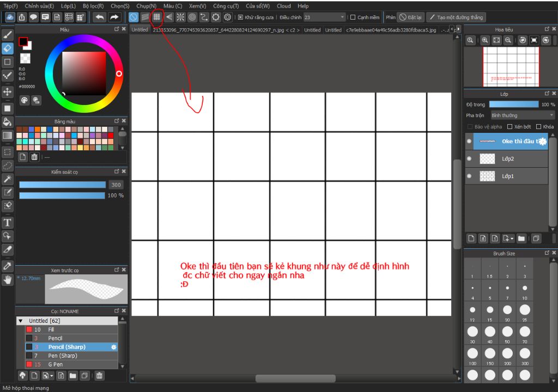Open Bộ lọc(R) menu
The width and height of the screenshot is (558, 392).
point(93,6)
